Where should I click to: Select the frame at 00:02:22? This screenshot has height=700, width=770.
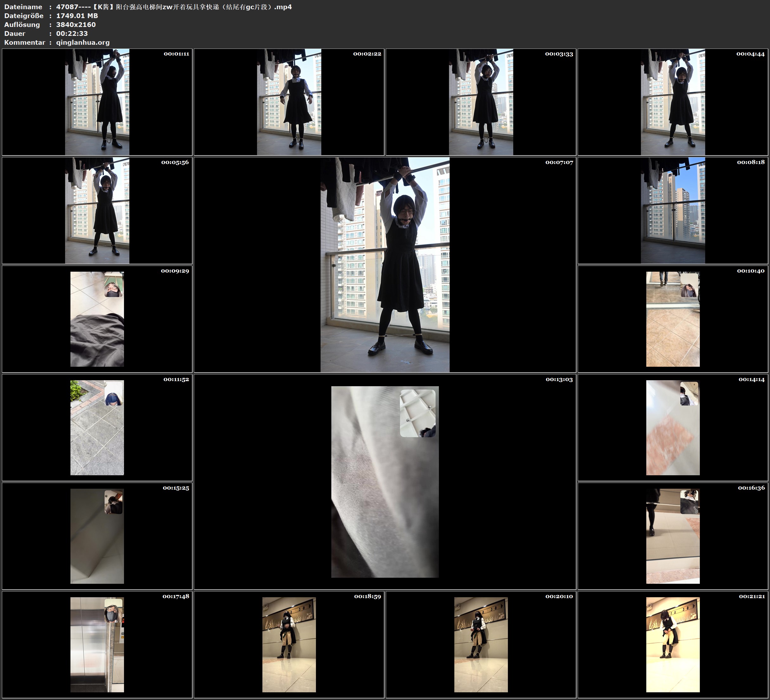pyautogui.click(x=289, y=102)
